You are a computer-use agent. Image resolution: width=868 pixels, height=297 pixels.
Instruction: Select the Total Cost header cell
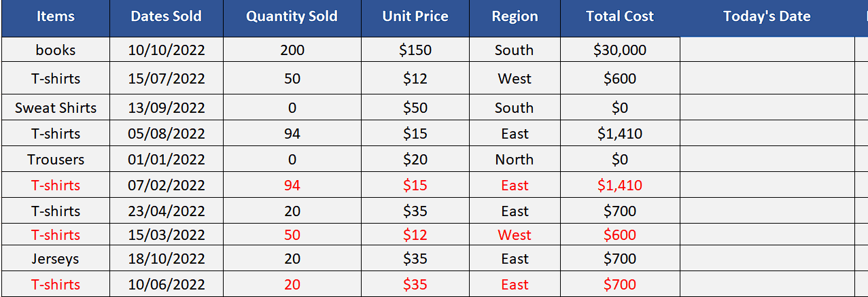620,17
